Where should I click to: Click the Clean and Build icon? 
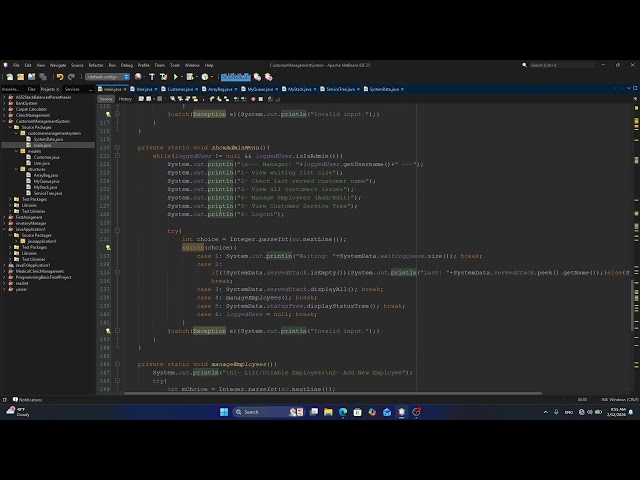[x=164, y=77]
